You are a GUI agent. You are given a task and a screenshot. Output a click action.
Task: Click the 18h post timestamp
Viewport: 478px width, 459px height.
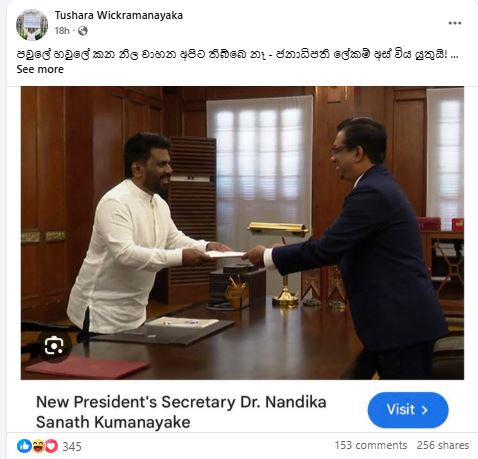coord(62,31)
